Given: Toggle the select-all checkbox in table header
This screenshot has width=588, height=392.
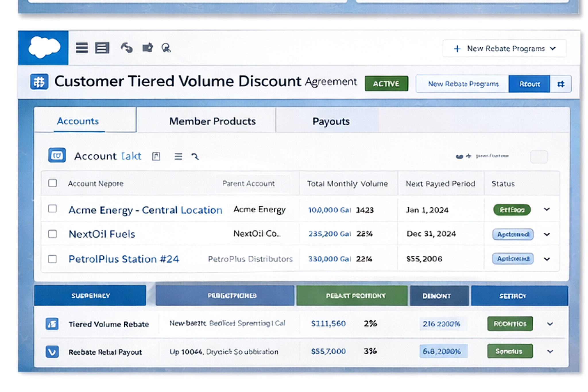Looking at the screenshot, I should [52, 183].
